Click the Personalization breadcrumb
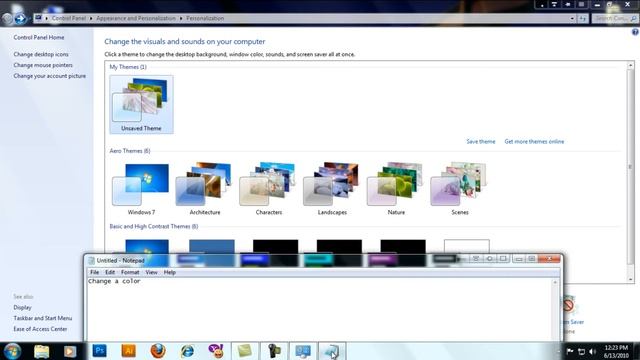This screenshot has width=640, height=360. pos(205,18)
